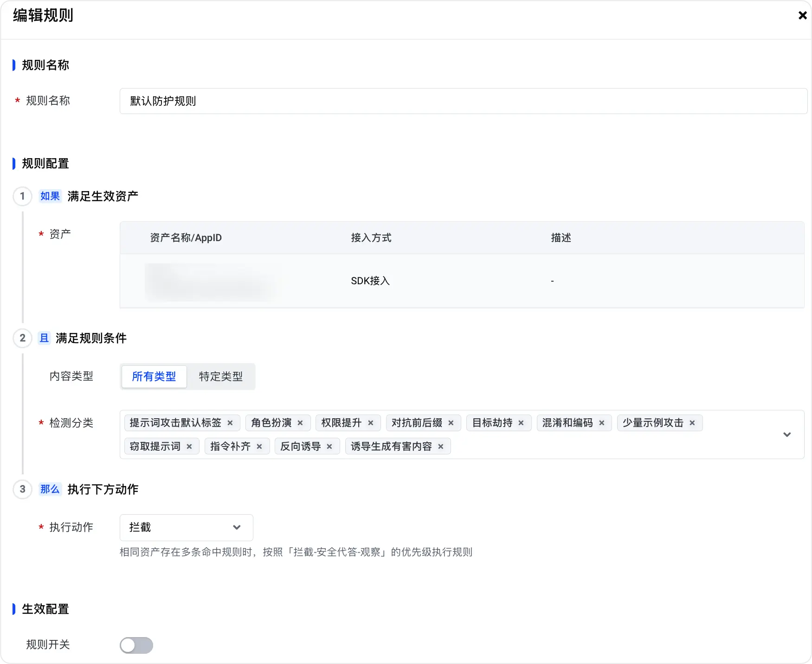Remove the 目标劫持 tag

click(x=521, y=423)
